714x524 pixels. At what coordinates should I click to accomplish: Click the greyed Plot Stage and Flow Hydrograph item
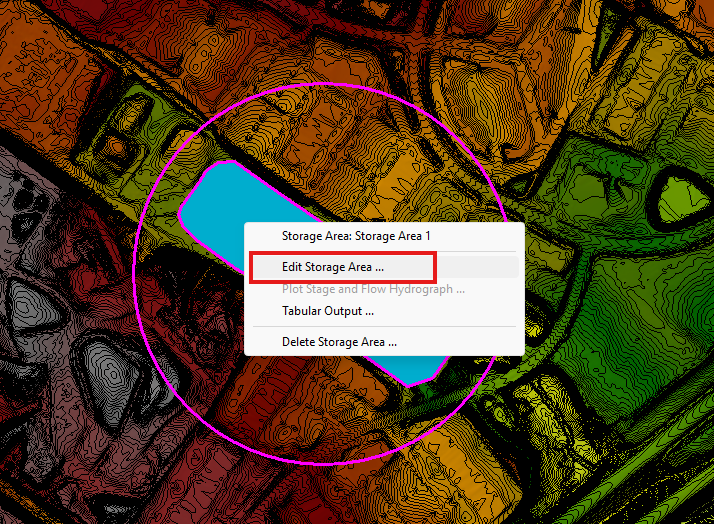pyautogui.click(x=373, y=289)
